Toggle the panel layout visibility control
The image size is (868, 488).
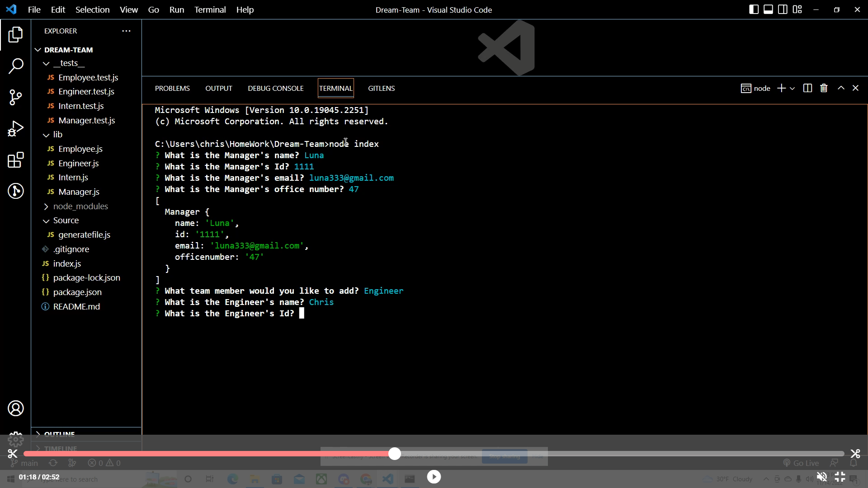[768, 9]
